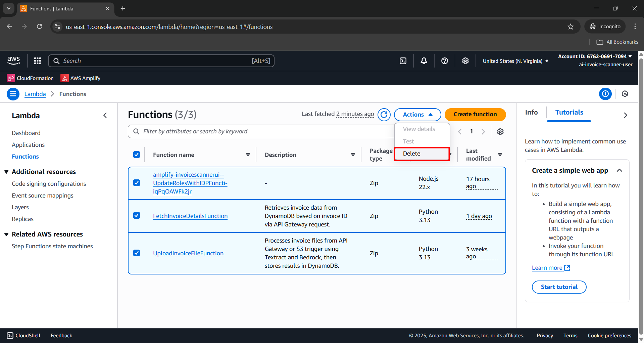The height and width of the screenshot is (343, 644).
Task: Open table preferences gear icon
Action: click(500, 132)
